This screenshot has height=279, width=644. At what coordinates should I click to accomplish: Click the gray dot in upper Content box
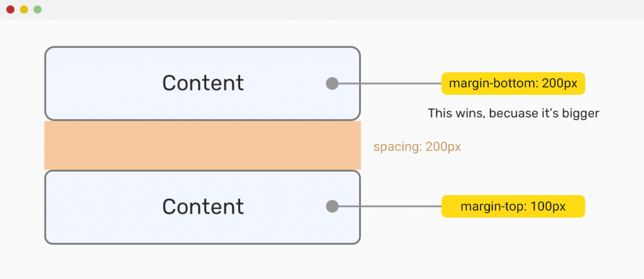tap(333, 84)
